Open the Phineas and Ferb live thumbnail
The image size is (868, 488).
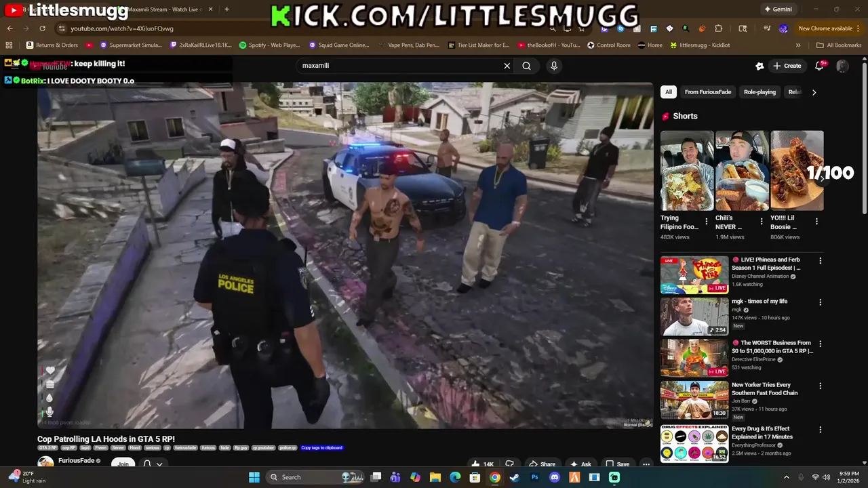(694, 274)
